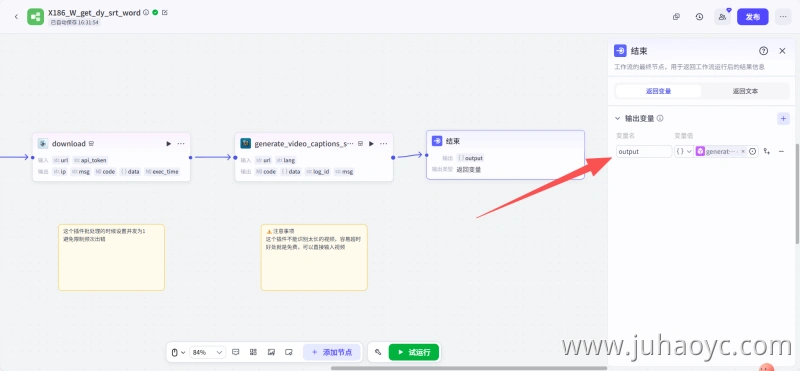The image size is (800, 371).
Task: Auto-arrange nodes with layout icon
Action: pos(253,352)
